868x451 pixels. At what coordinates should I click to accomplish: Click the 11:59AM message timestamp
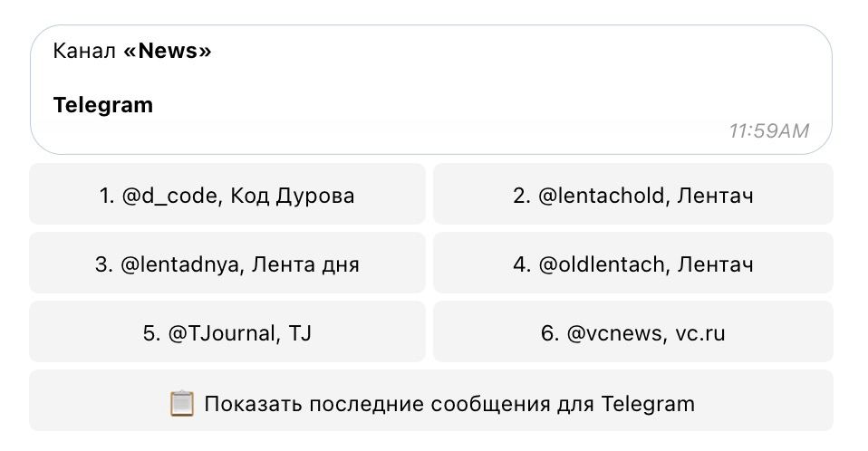tap(768, 130)
